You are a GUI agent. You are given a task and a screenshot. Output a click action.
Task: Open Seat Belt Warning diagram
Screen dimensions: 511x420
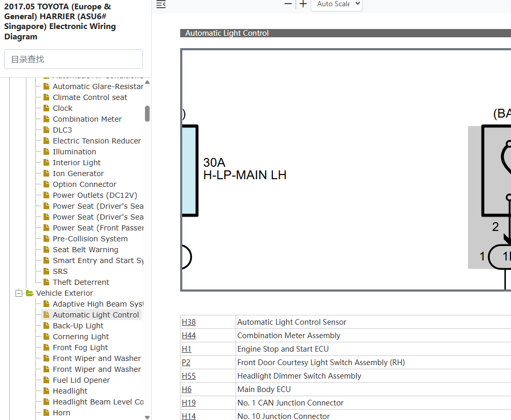point(85,250)
